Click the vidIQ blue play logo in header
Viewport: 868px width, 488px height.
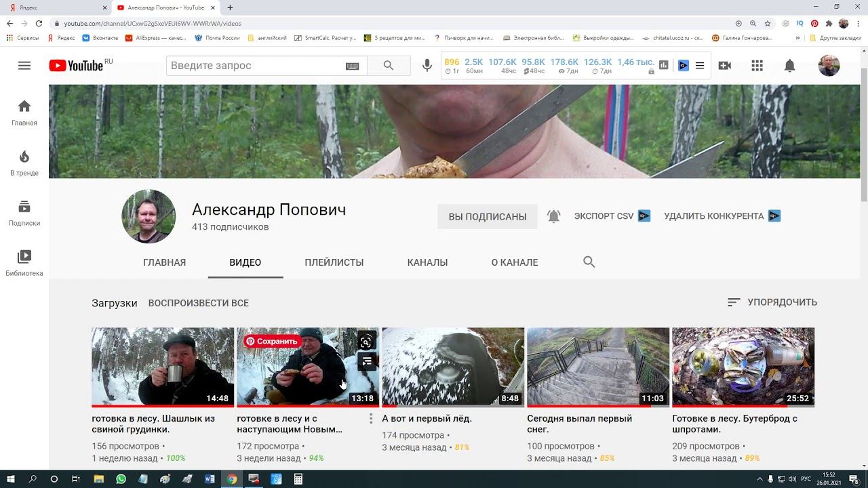tap(684, 66)
